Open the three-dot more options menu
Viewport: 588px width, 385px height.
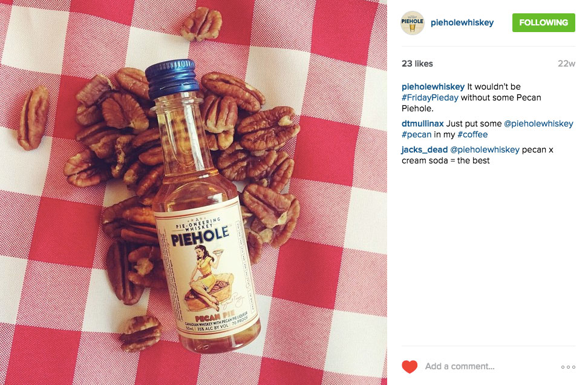568,367
